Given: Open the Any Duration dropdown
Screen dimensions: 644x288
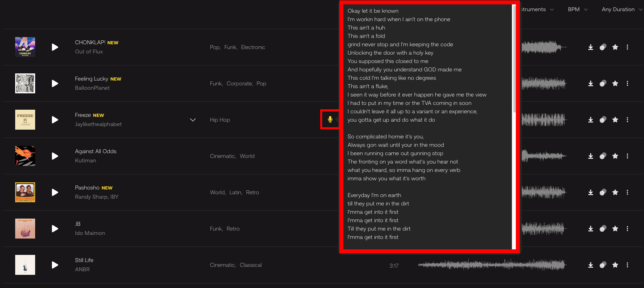Looking at the screenshot, I should coord(622,9).
